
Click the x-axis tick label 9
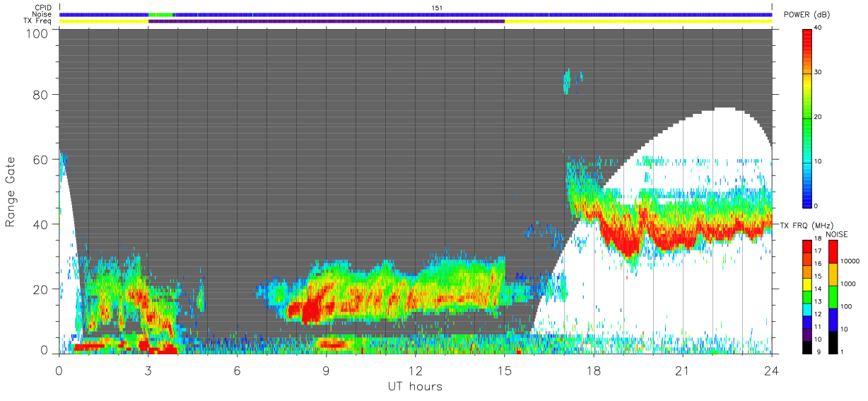[326, 371]
